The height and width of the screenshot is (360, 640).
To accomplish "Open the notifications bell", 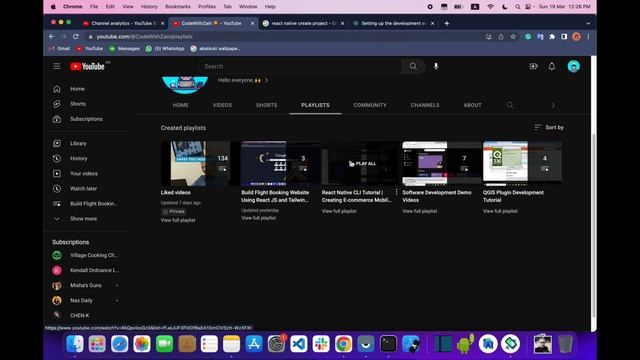I will tap(551, 66).
